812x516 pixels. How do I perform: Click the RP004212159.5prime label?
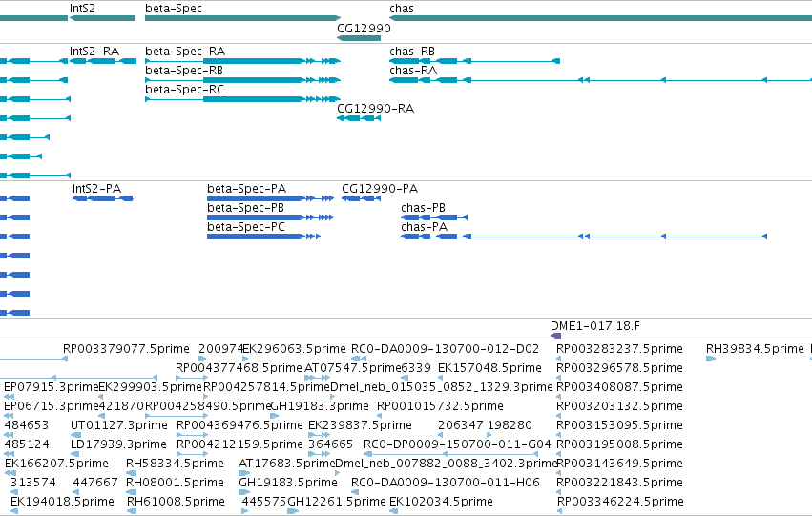point(239,444)
